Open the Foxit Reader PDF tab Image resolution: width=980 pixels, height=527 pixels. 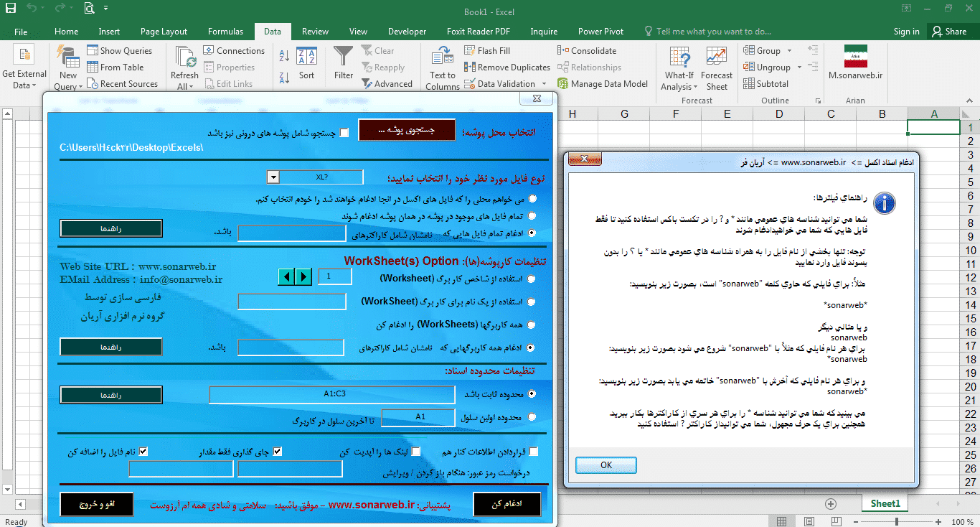coord(478,31)
